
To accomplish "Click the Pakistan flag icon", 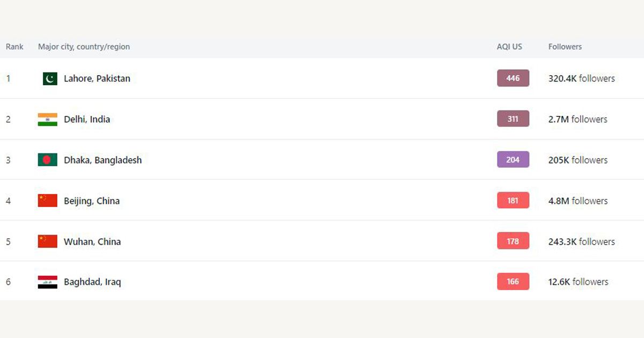I will pos(50,79).
